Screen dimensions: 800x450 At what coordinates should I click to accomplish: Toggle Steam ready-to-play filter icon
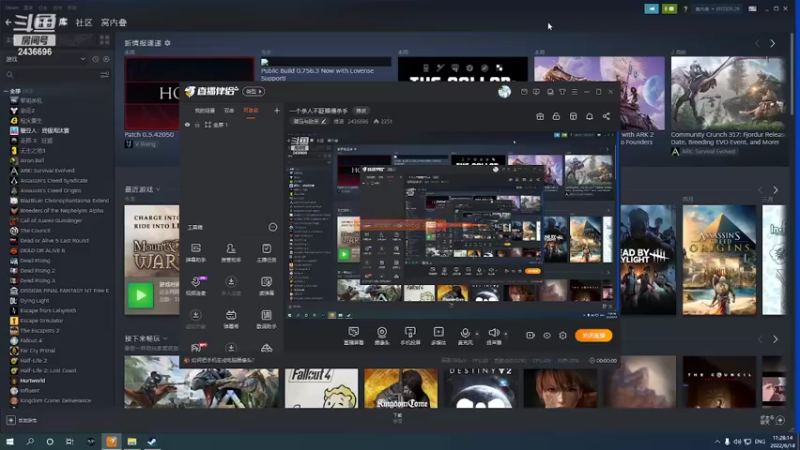[x=106, y=59]
